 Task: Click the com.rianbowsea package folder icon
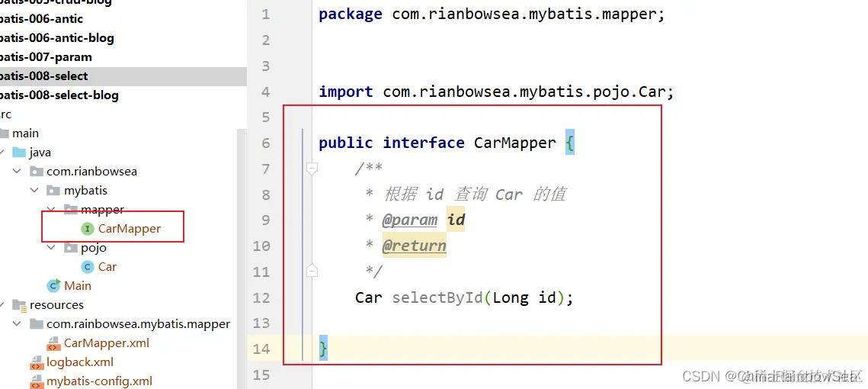tap(37, 171)
